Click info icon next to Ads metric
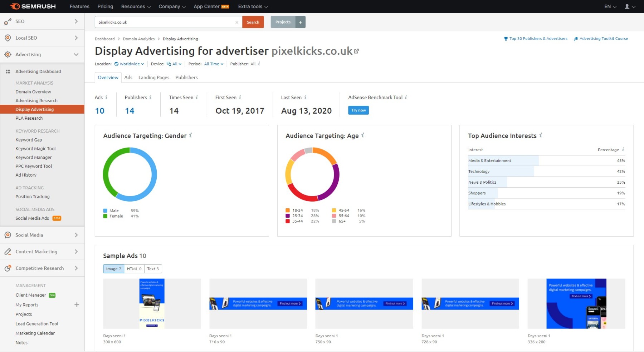The height and width of the screenshot is (352, 644). tap(106, 97)
